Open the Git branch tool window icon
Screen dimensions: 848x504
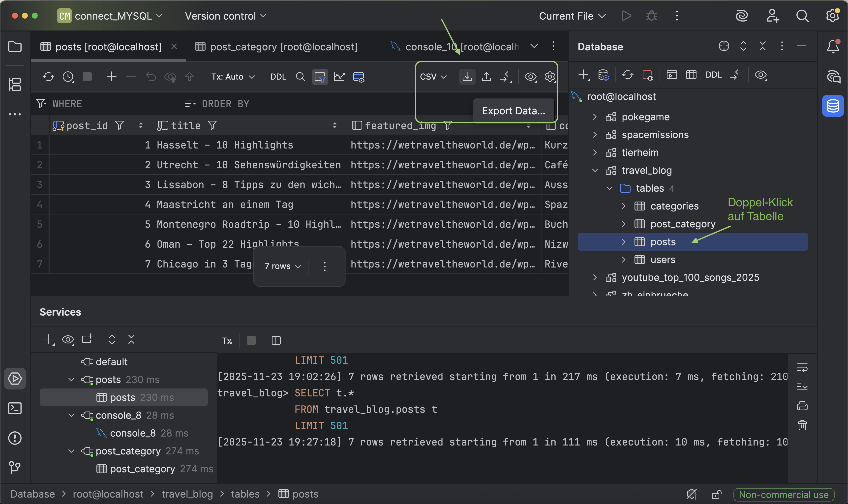tap(15, 467)
